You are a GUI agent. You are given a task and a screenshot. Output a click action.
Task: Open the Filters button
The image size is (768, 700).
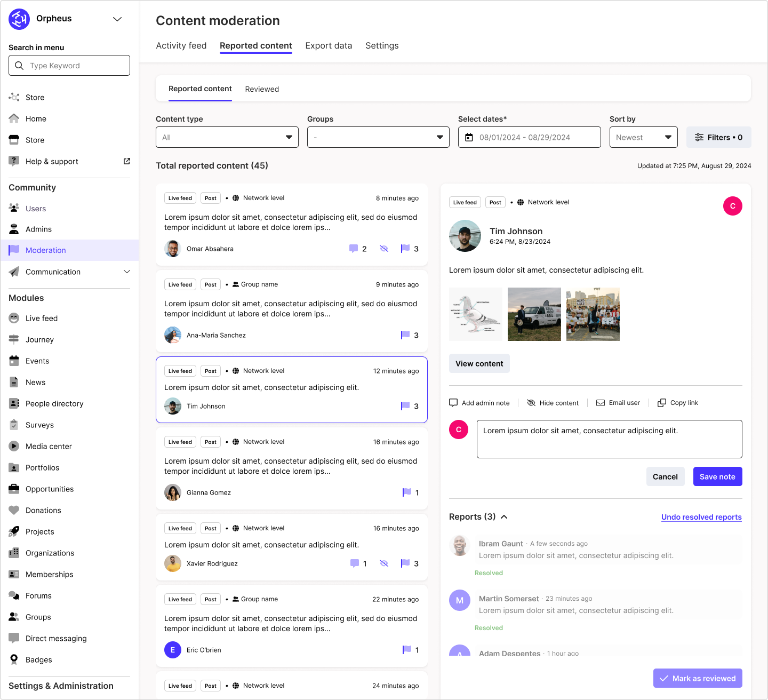coord(718,137)
